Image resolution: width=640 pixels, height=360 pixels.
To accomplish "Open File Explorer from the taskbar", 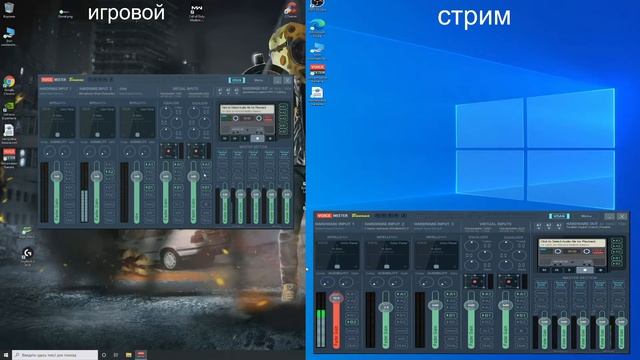I will click(x=129, y=355).
